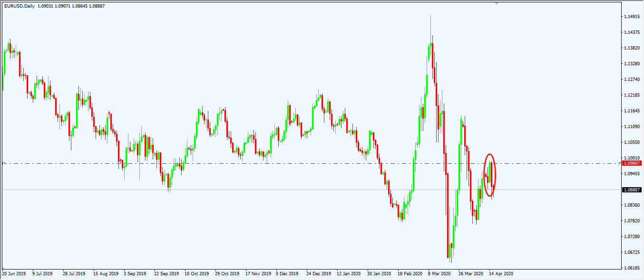
Task: Click the black 1.08887 current price label
Action: pos(632,190)
